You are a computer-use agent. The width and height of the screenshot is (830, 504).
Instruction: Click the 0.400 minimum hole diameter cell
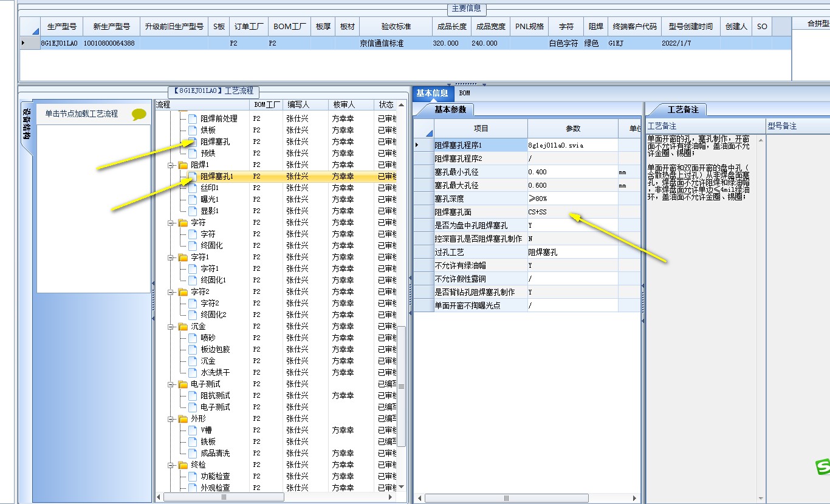[573, 172]
